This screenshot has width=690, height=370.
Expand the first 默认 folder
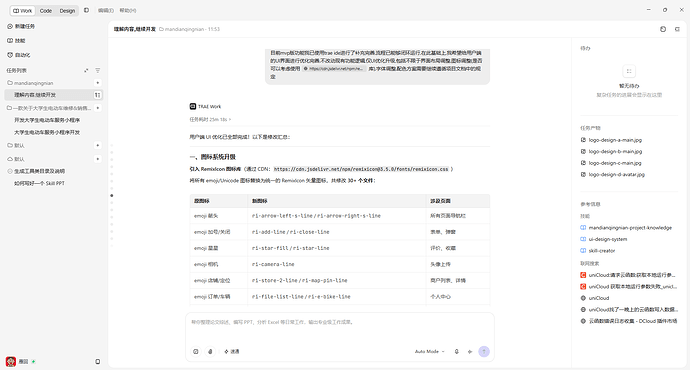pos(16,145)
